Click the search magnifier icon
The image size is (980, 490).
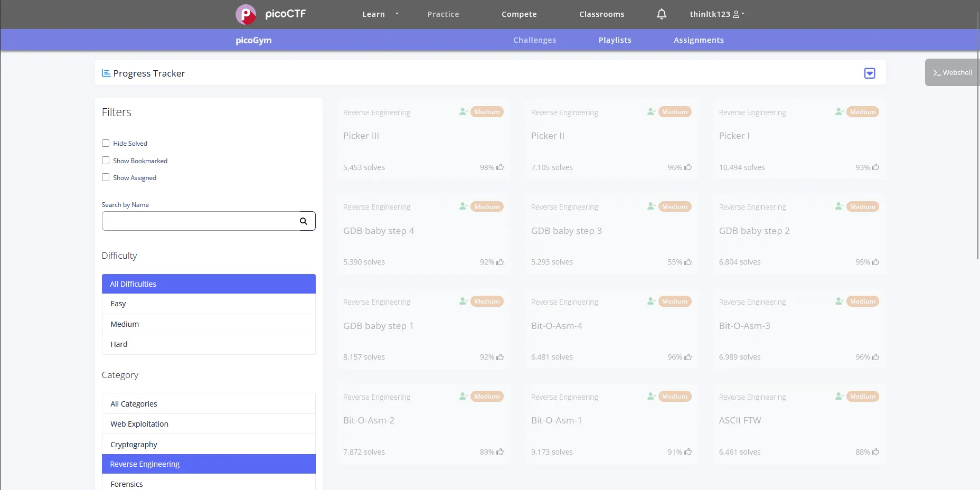[x=304, y=221]
